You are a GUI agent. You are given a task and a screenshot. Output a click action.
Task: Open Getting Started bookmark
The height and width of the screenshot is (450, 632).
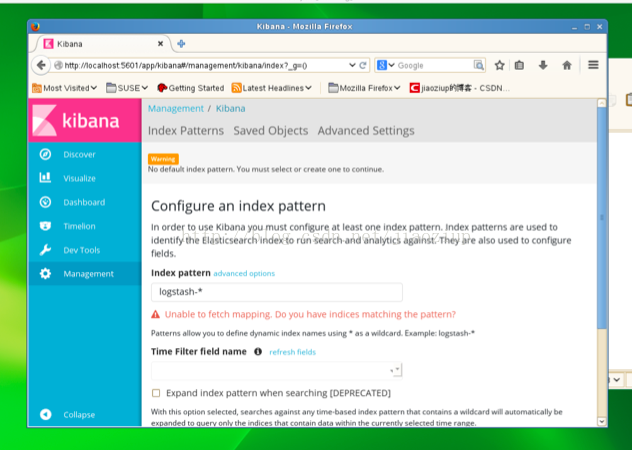click(x=191, y=88)
